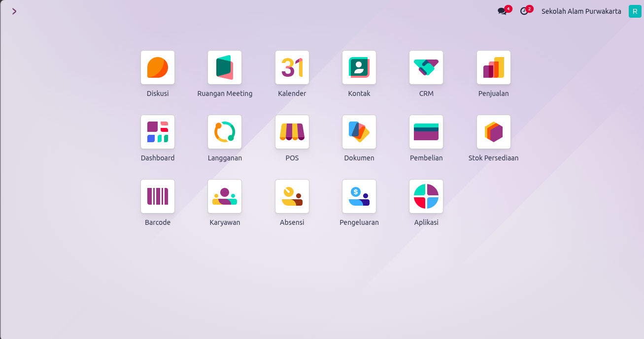Launch the Pembelian app
Viewport: 644px width, 339px height.
[x=426, y=132]
